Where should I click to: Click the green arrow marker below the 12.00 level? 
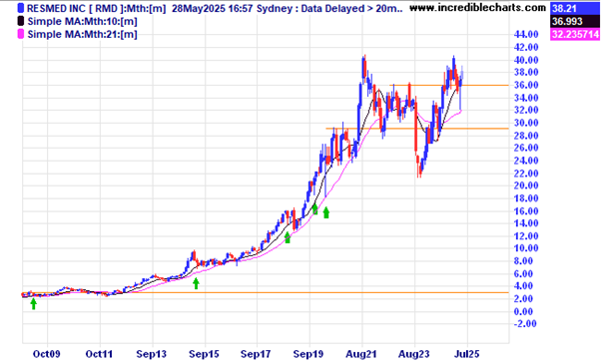coord(288,237)
